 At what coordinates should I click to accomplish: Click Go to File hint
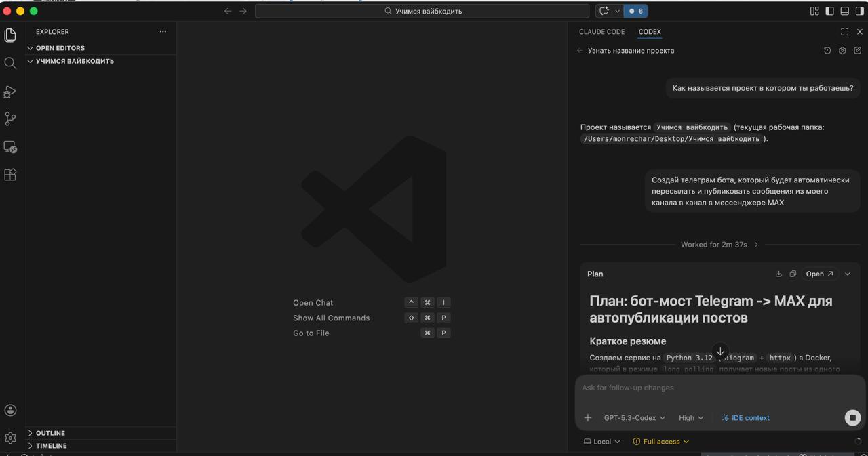311,333
